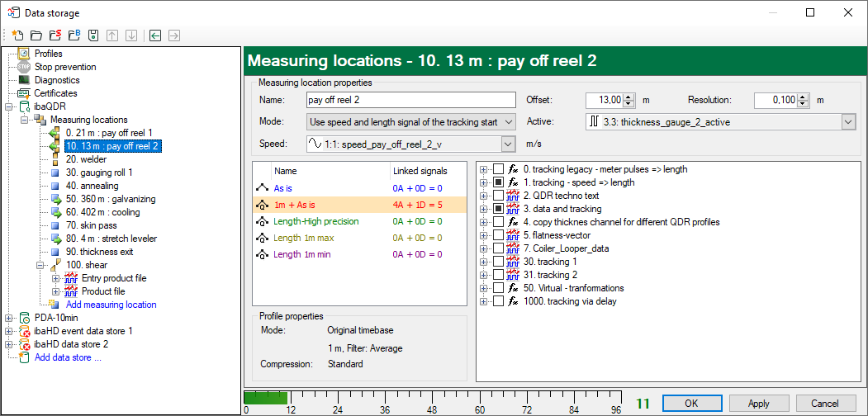Click the Apply button

[x=758, y=404]
